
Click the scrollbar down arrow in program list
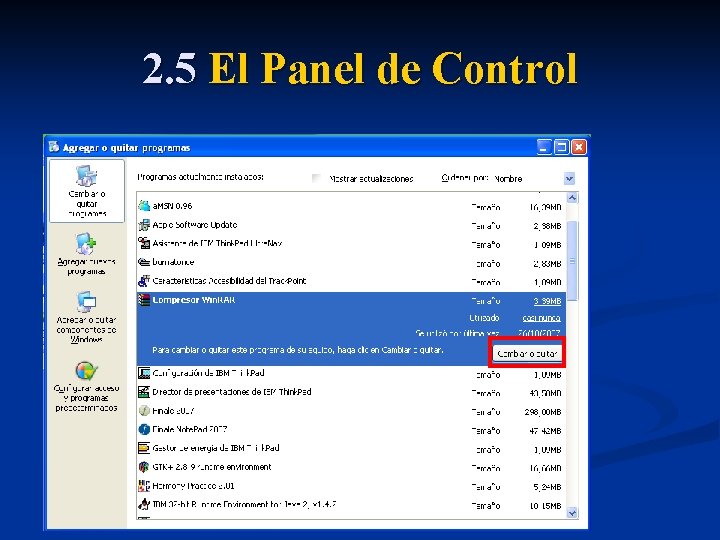coord(572,513)
